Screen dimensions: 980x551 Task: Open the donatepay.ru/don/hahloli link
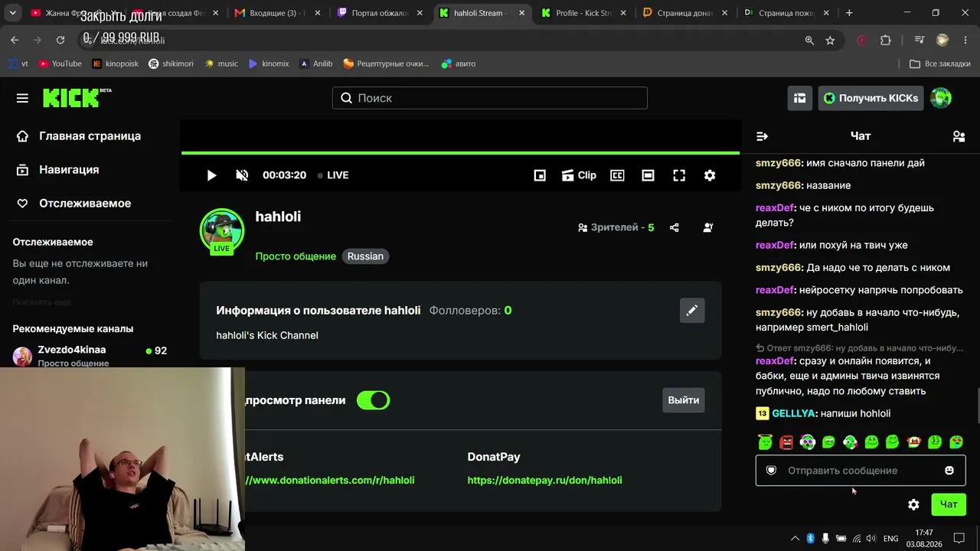[545, 481]
